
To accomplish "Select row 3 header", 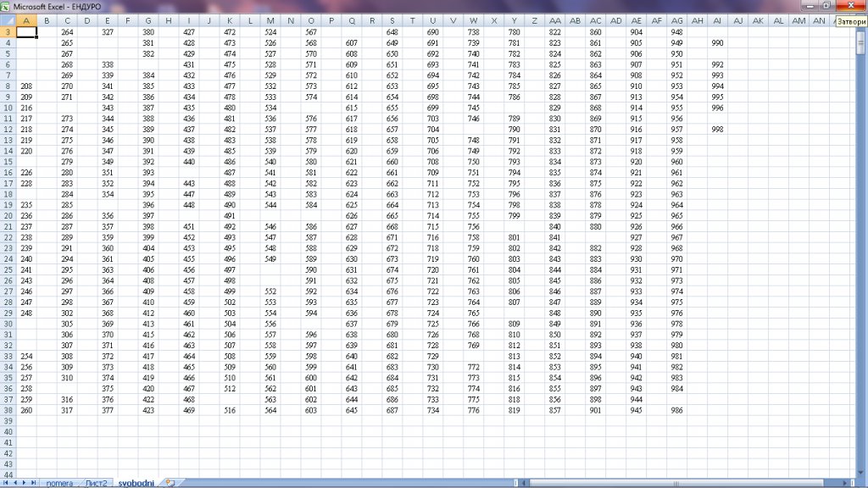I will click(8, 32).
